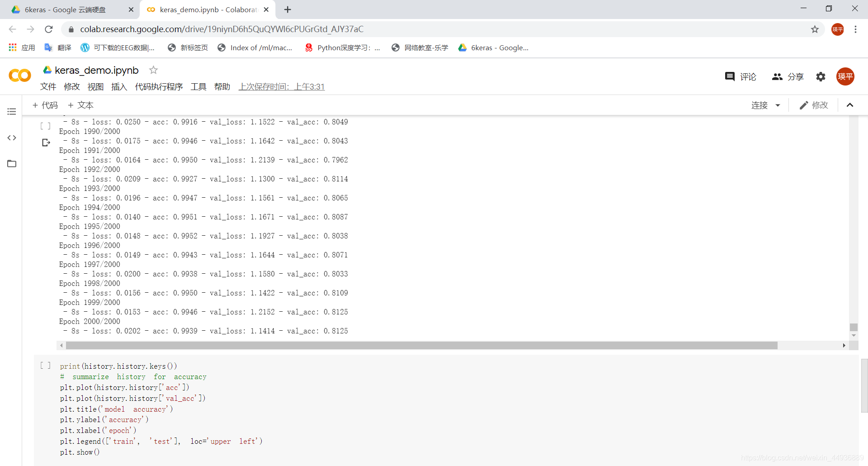The width and height of the screenshot is (868, 466).
Task: Click the Colab CO logo
Action: (20, 76)
